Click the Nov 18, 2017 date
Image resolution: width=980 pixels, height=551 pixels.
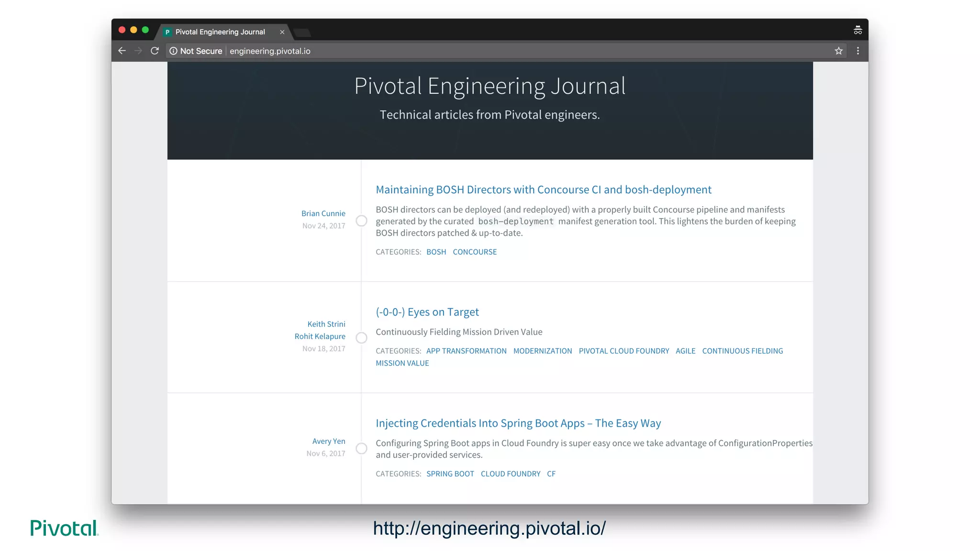pyautogui.click(x=324, y=349)
